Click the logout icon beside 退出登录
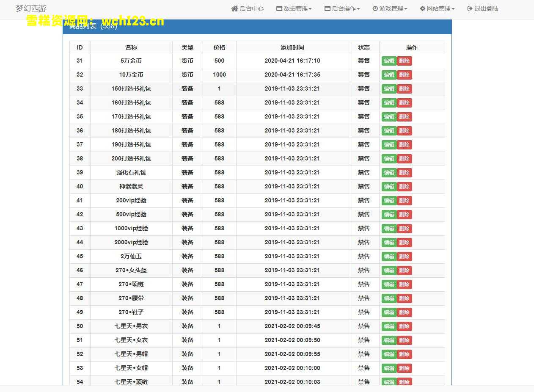The image size is (534, 392). 470,8
